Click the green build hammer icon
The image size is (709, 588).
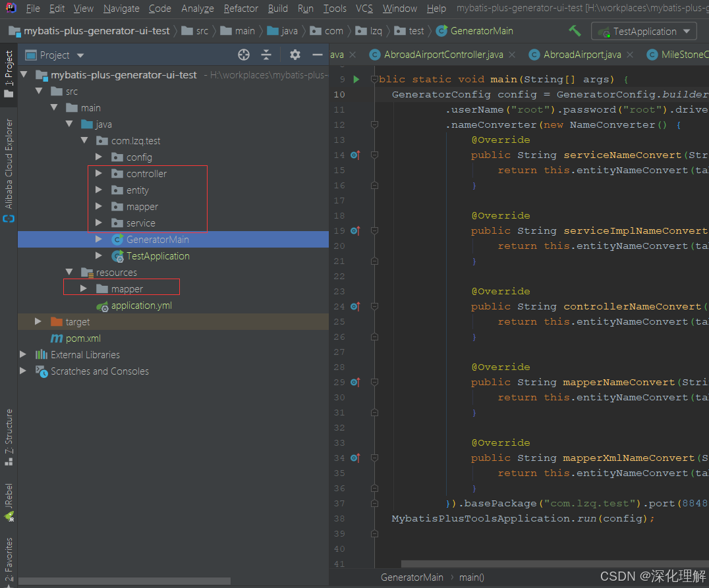click(x=573, y=30)
